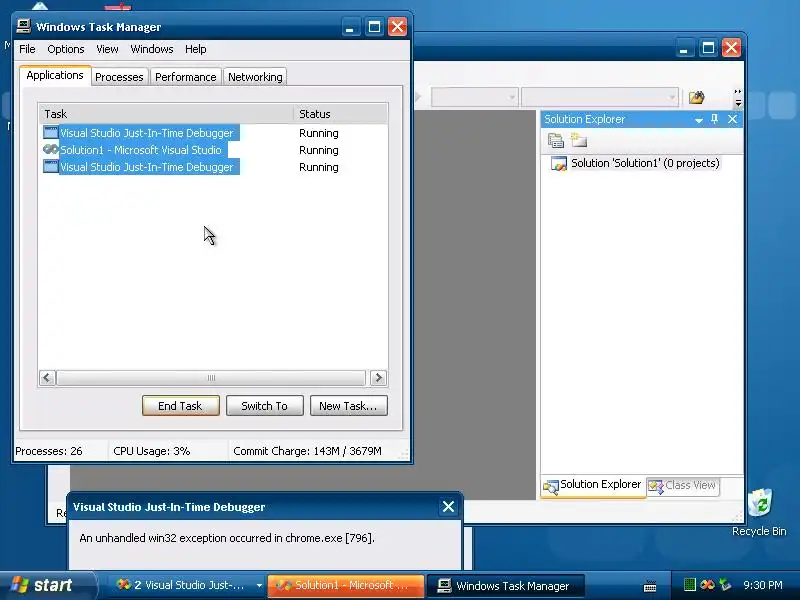Click the Task Manager title bar computer icon

click(23, 26)
